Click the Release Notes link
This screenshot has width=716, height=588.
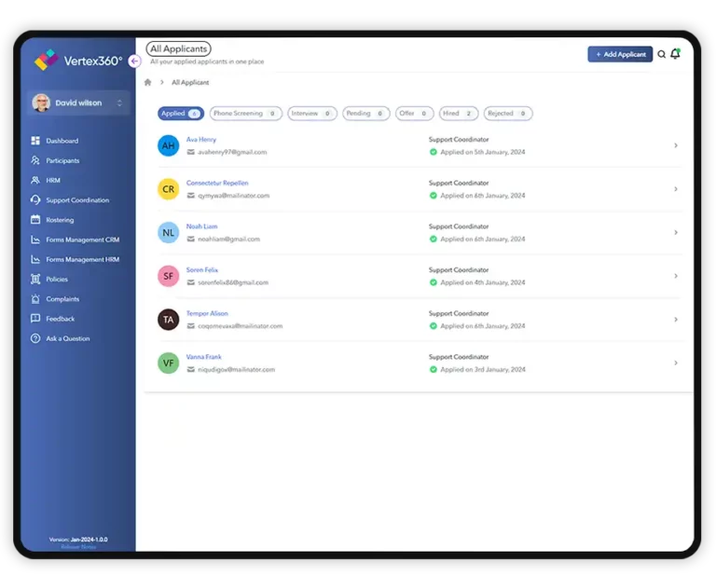point(78,546)
